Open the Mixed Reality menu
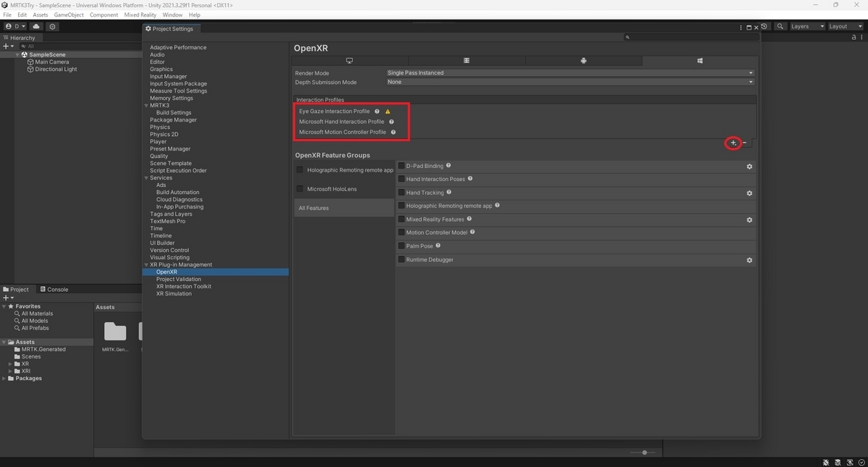The height and width of the screenshot is (467, 868). (x=140, y=14)
